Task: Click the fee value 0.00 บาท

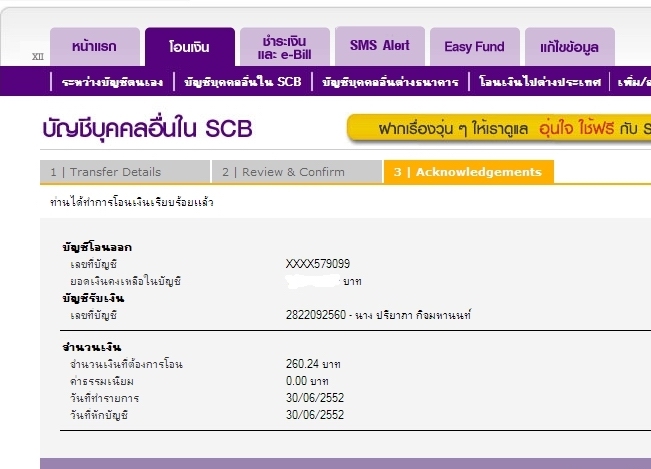Action: 307,381
